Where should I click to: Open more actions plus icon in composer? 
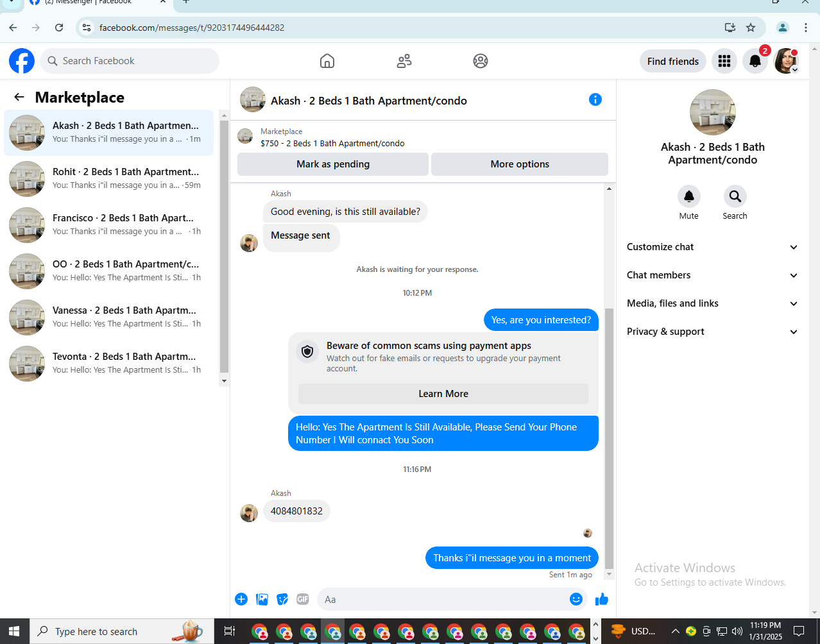tap(241, 599)
